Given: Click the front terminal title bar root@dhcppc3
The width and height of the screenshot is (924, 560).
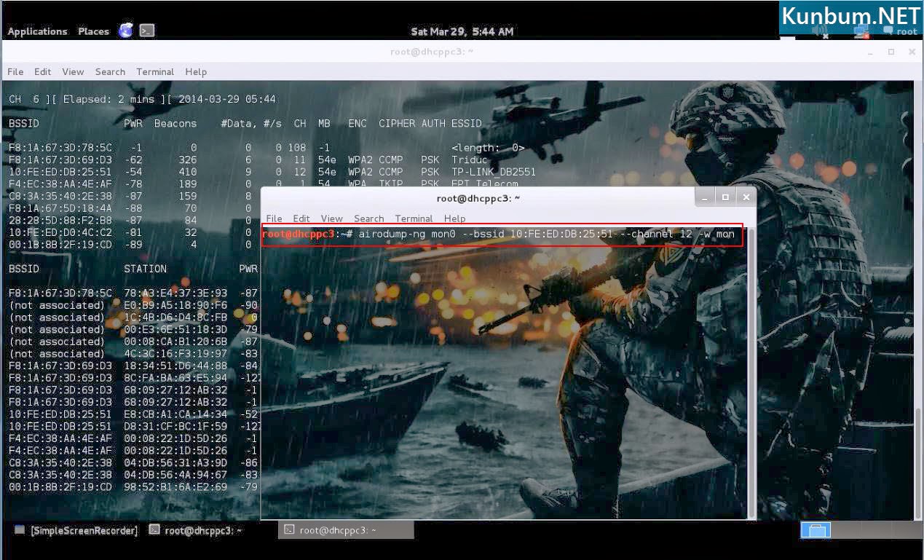Looking at the screenshot, I should click(x=478, y=197).
